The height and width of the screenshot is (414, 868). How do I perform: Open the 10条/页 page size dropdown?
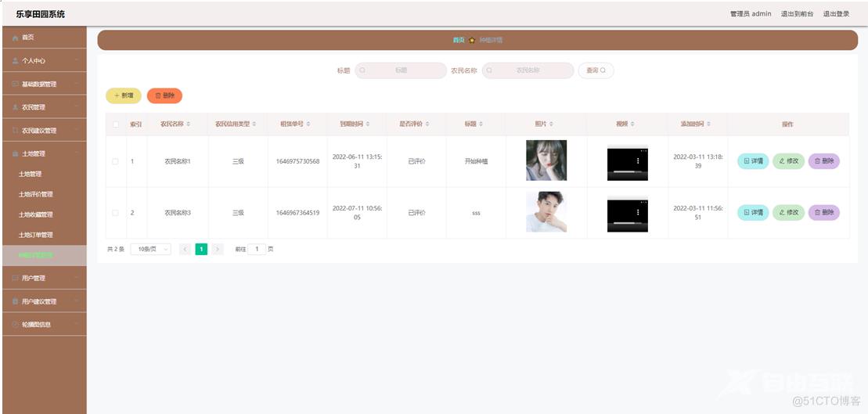click(150, 250)
